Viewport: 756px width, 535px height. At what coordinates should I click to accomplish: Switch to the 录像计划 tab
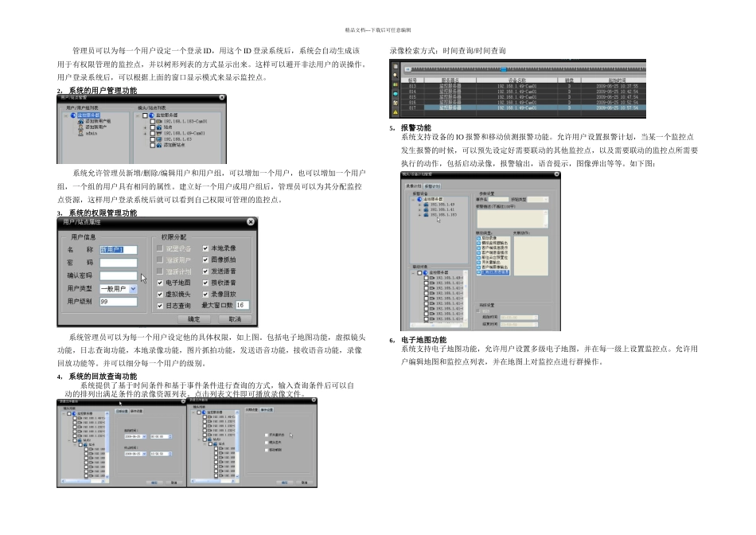pyautogui.click(x=414, y=185)
